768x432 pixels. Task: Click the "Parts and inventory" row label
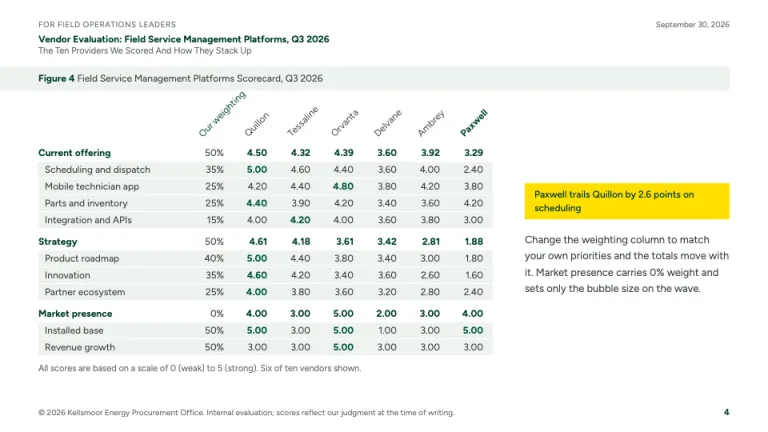click(x=86, y=203)
